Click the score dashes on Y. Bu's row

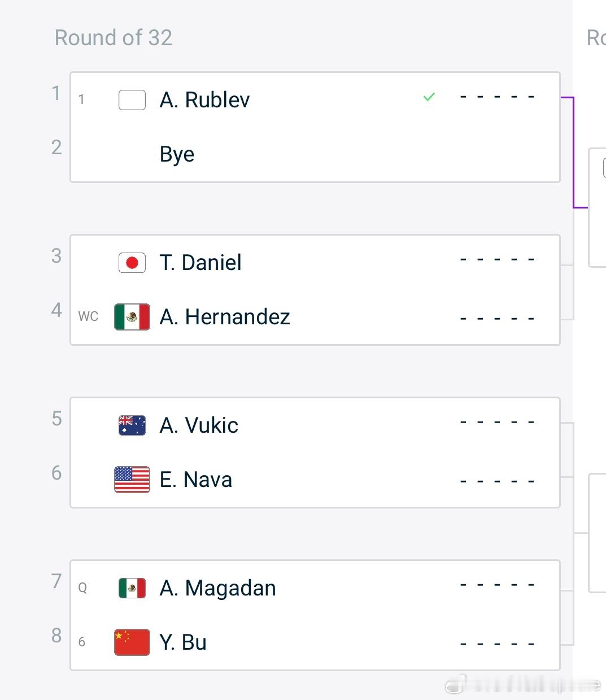tap(497, 644)
